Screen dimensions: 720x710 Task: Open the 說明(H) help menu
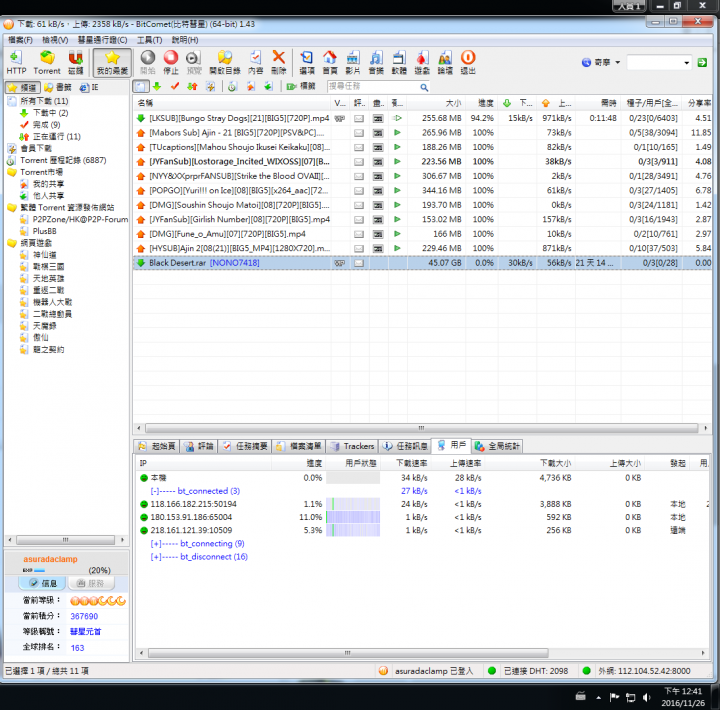click(185, 40)
